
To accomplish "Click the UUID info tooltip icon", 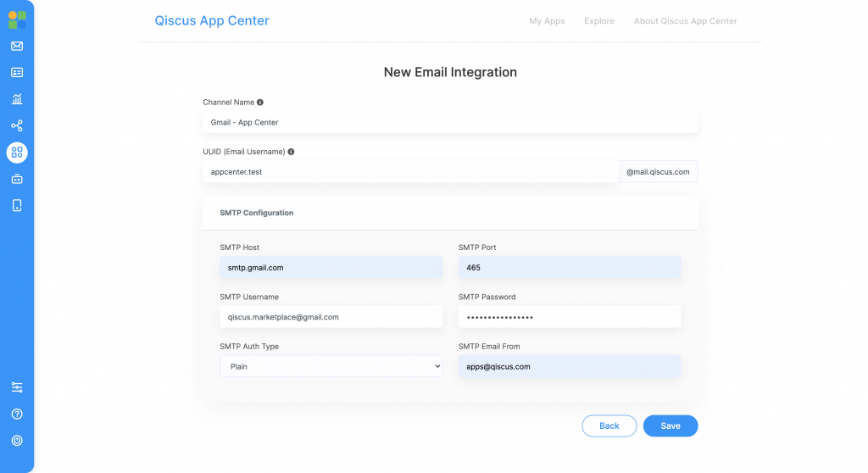I will pyautogui.click(x=292, y=152).
